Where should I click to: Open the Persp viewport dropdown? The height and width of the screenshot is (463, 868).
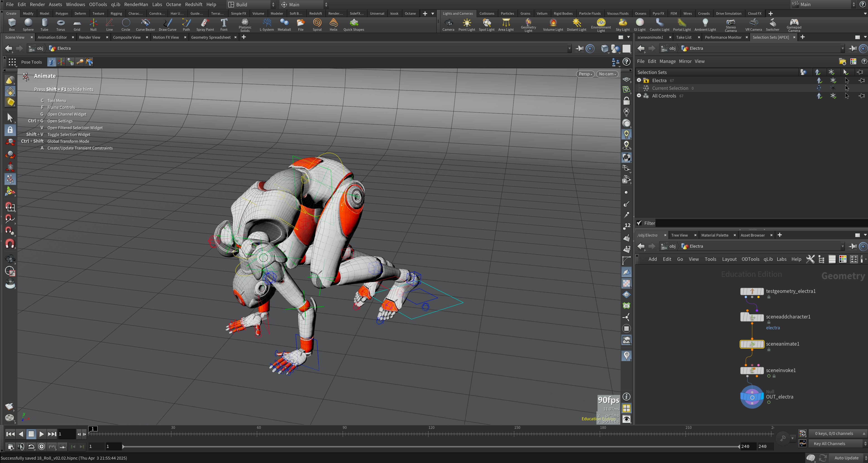pos(585,74)
